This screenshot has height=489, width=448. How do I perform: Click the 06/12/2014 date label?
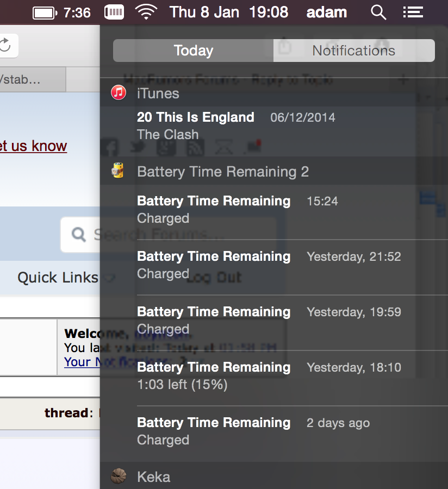click(303, 117)
